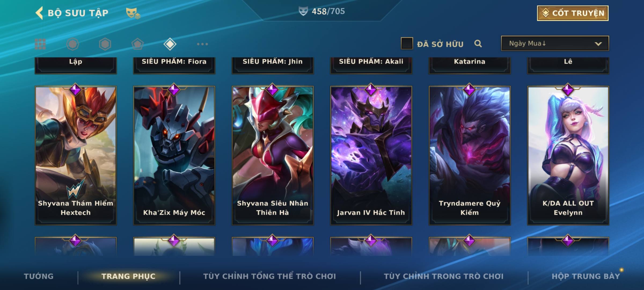Switch to the Tướng tab
The width and height of the screenshot is (644, 290).
click(39, 276)
